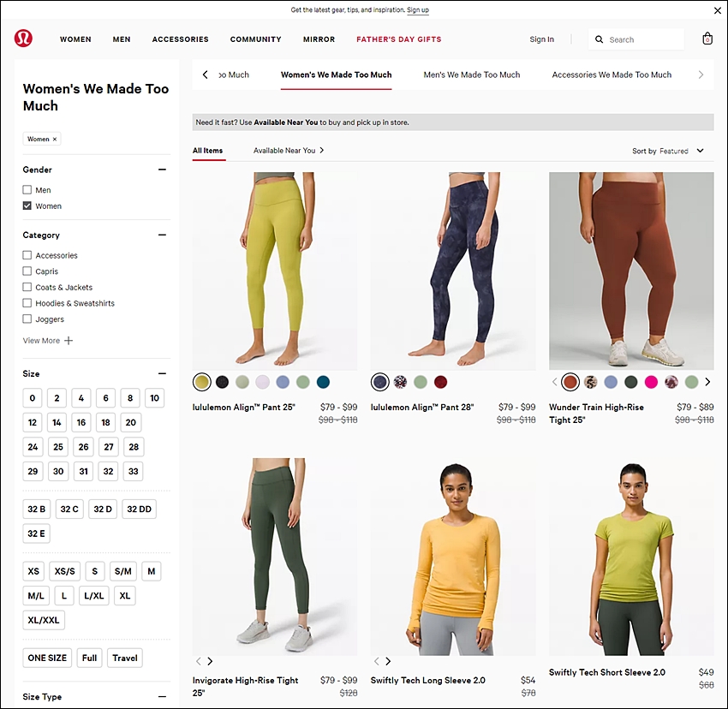The image size is (728, 709).
Task: Uncheck the Women gender checkbox
Action: coord(27,206)
